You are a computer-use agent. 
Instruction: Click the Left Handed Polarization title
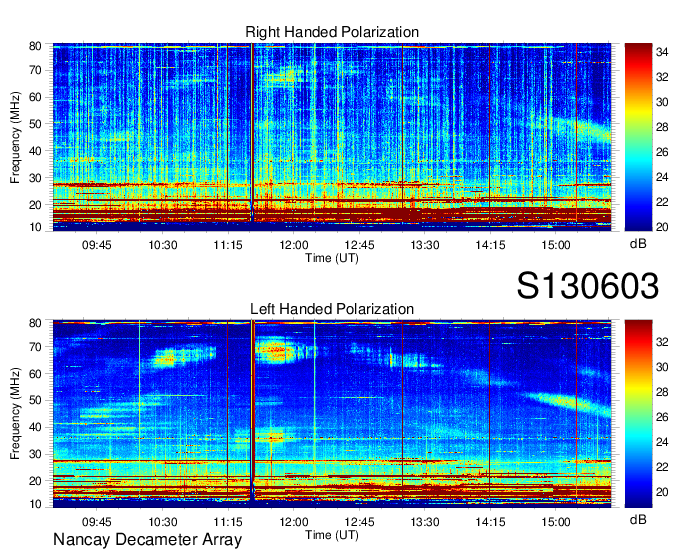click(x=332, y=309)
